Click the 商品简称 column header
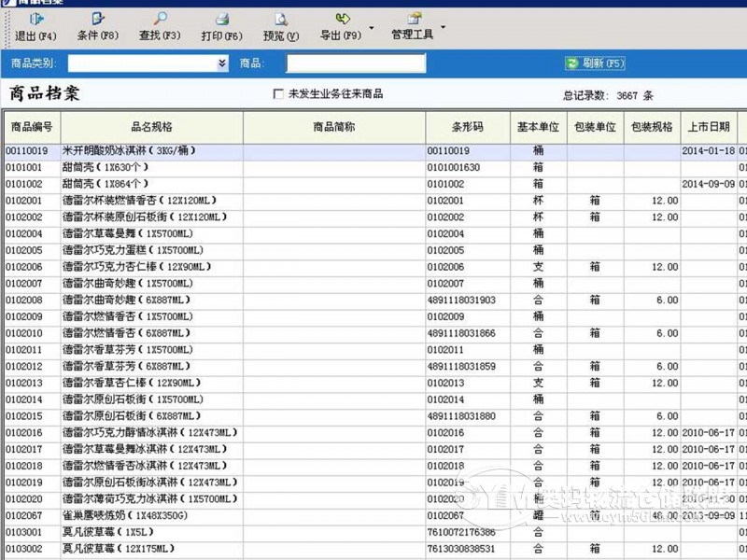Image resolution: width=747 pixels, height=560 pixels. [334, 127]
